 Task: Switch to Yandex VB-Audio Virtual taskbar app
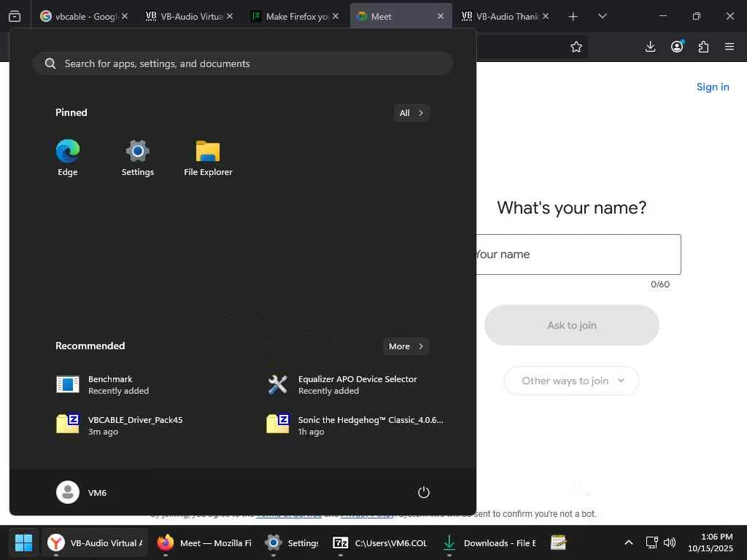95,542
